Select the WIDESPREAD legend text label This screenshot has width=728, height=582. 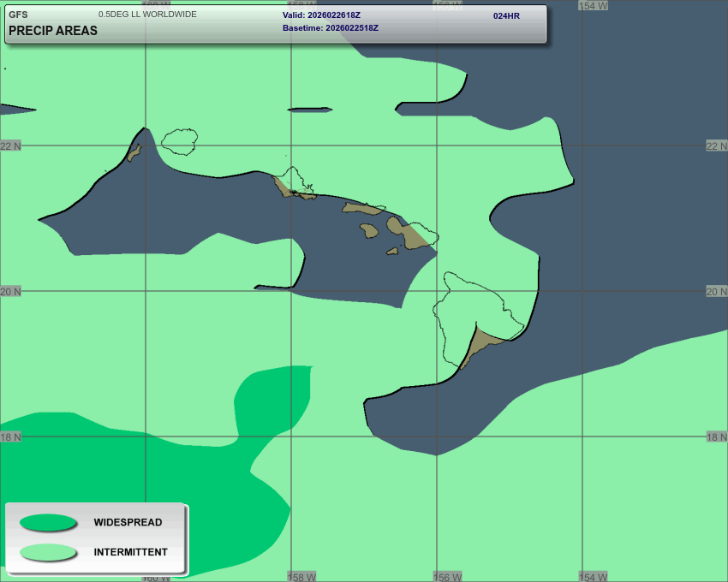(128, 523)
